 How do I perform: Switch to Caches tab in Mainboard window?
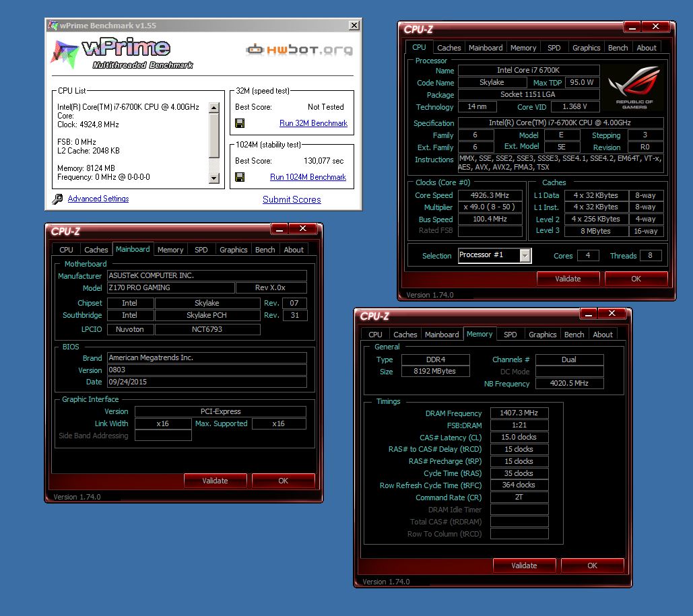coord(96,250)
